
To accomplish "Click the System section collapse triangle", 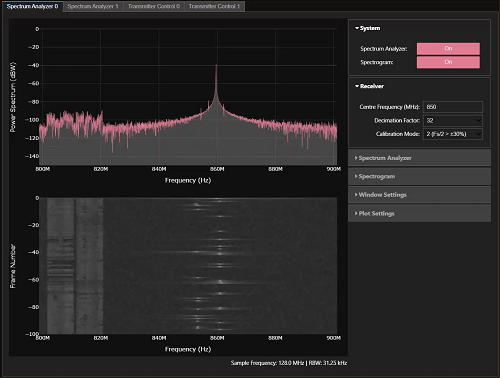I will pos(357,28).
